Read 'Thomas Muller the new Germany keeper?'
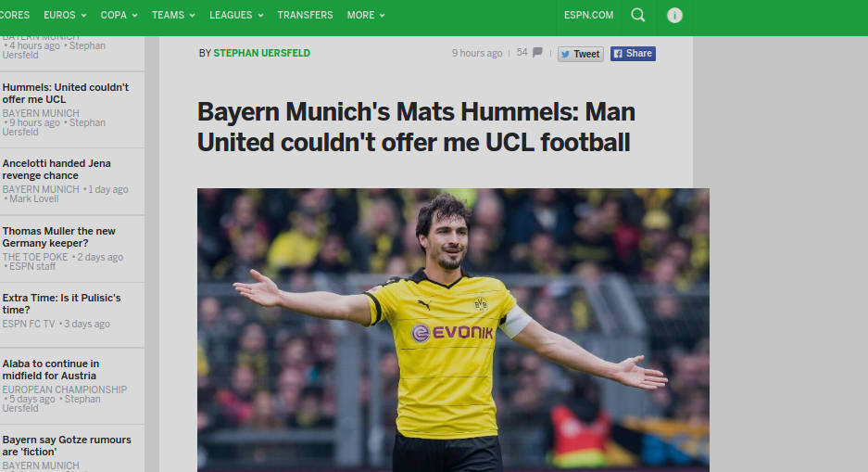 (58, 237)
